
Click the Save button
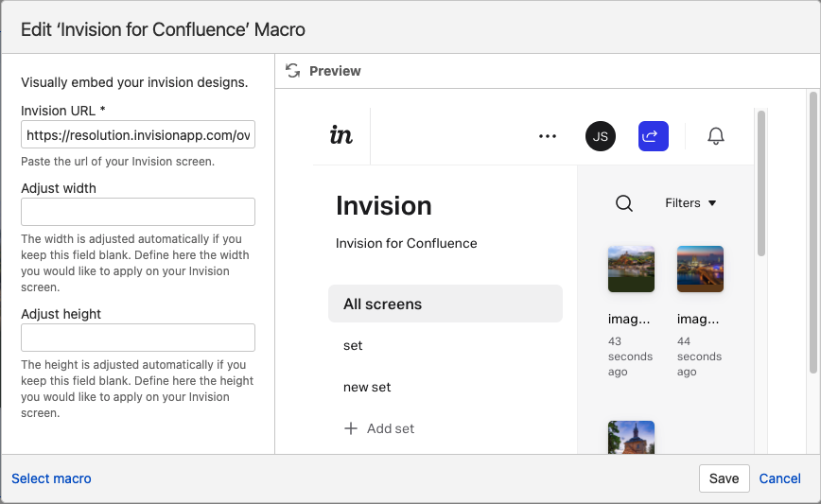(x=724, y=478)
